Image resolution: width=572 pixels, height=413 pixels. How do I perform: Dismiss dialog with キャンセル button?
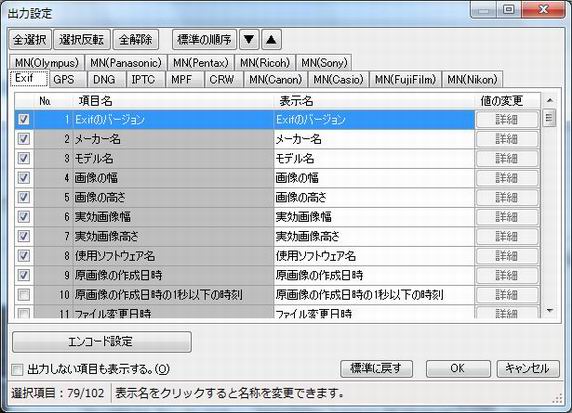[528, 368]
